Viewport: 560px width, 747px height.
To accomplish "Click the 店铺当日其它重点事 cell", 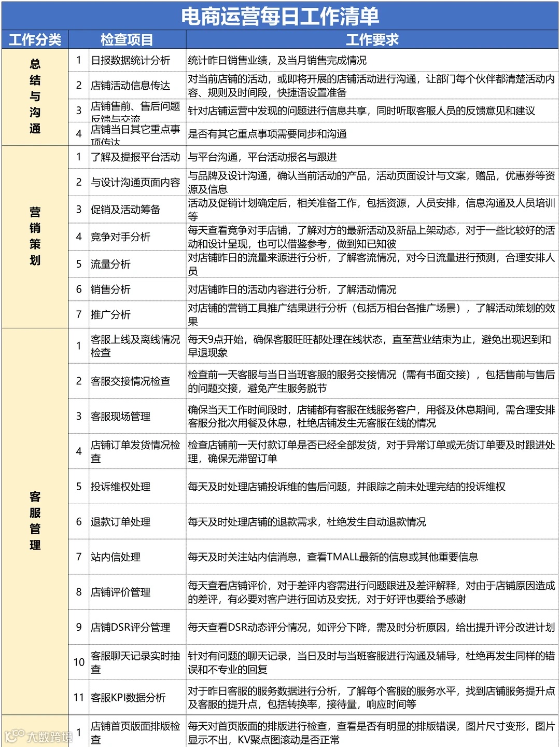I will (x=137, y=134).
